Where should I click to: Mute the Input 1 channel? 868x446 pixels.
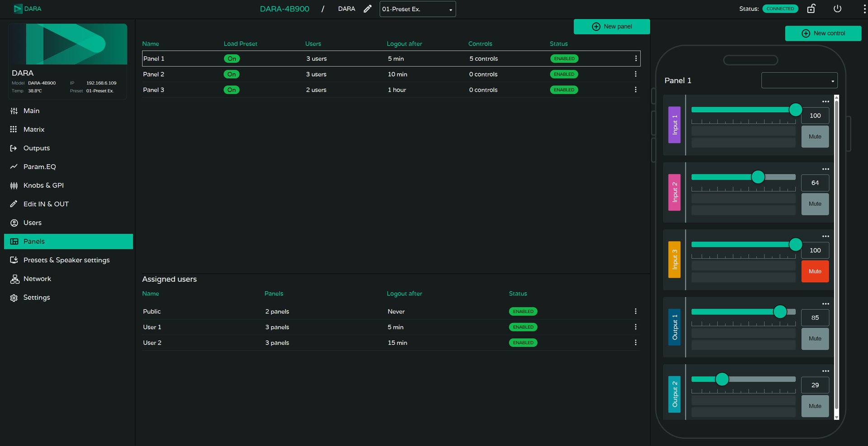click(815, 137)
